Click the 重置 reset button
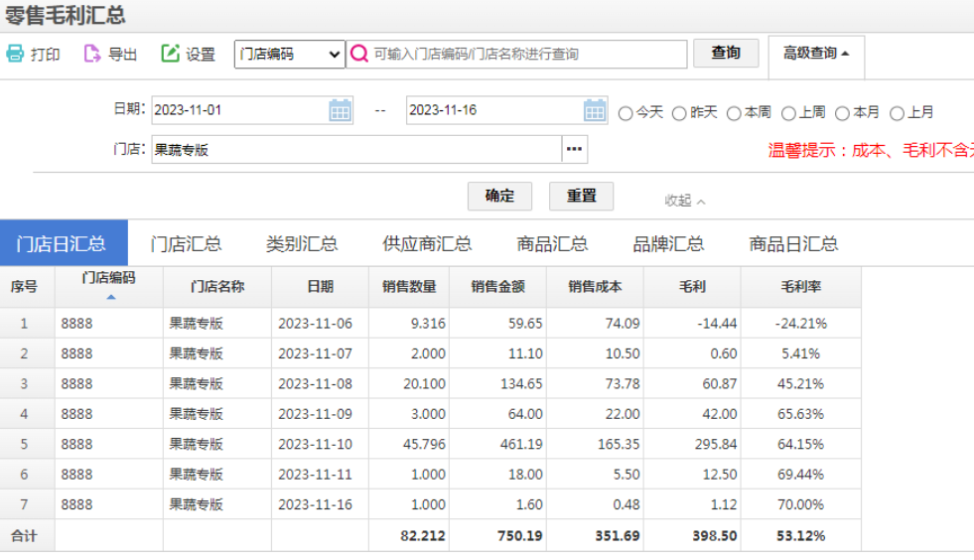The width and height of the screenshot is (974, 560). pos(581,196)
